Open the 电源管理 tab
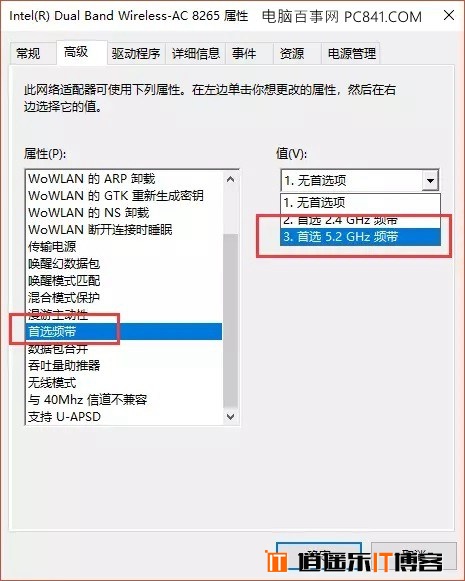This screenshot has height=581, width=465. [351, 54]
